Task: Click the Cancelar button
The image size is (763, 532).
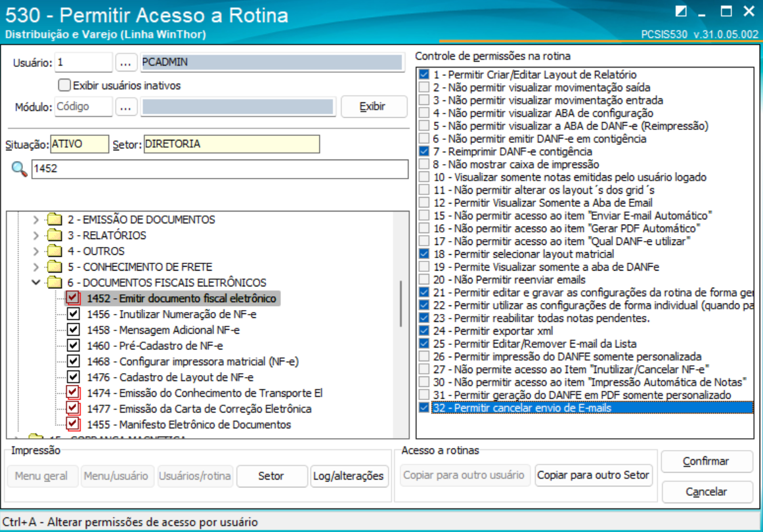Action: coord(707,491)
